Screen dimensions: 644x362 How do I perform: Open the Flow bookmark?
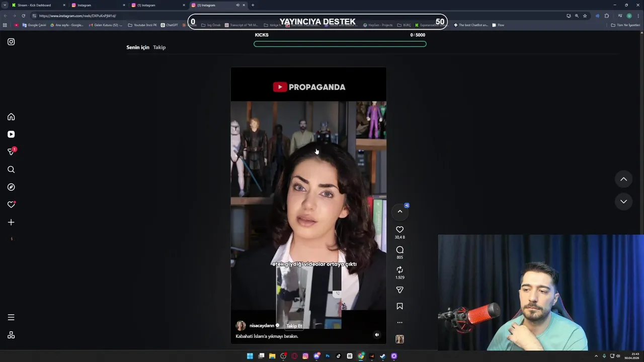(498, 25)
